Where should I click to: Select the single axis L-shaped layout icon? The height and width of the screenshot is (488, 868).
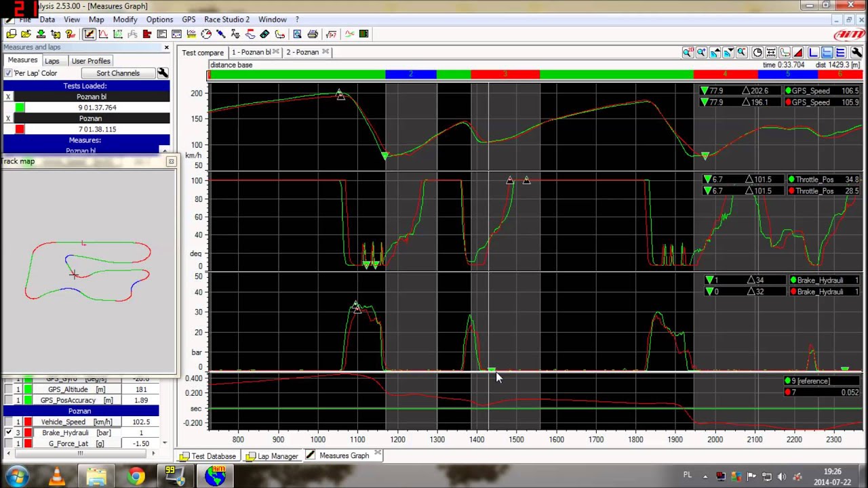coord(813,52)
